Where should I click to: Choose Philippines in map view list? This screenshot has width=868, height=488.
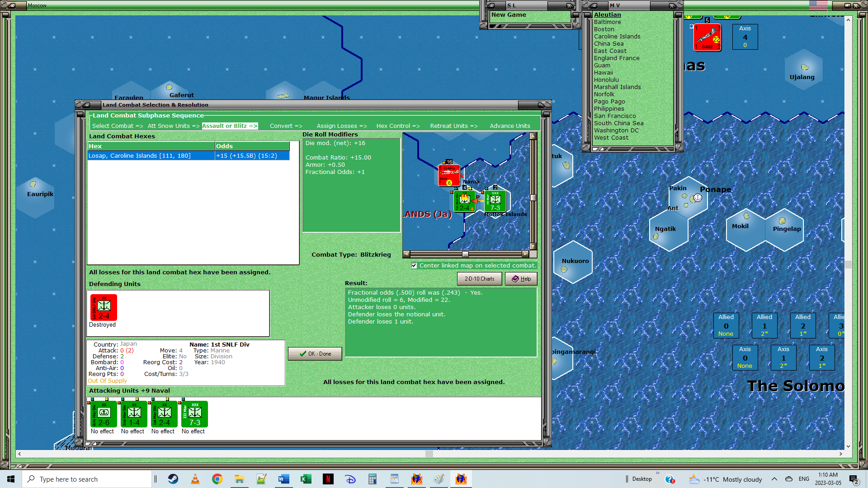click(609, 109)
